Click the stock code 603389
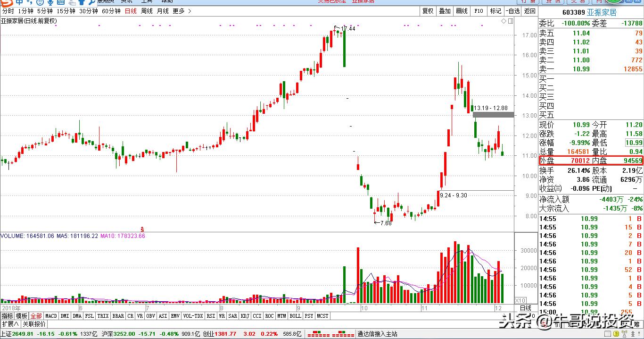644x339 pixels. 574,13
